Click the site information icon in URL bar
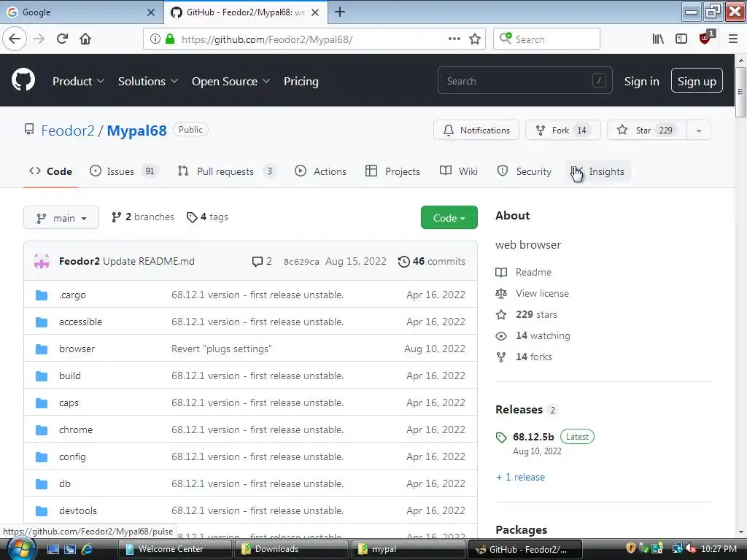 click(x=155, y=39)
